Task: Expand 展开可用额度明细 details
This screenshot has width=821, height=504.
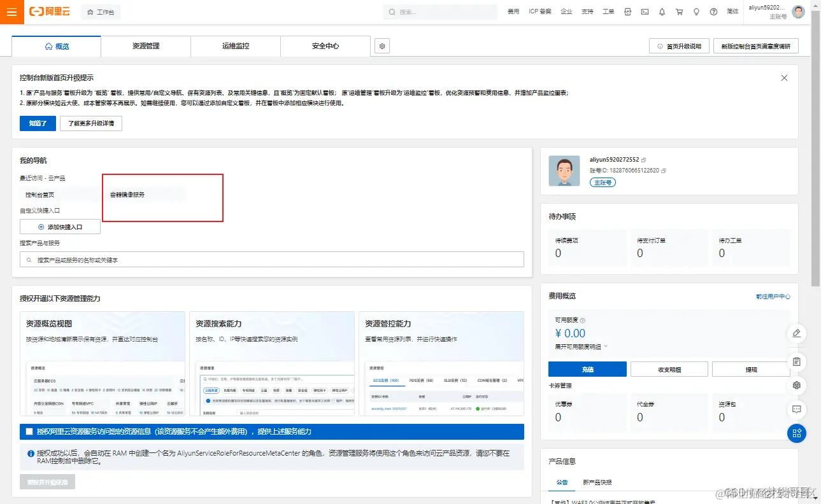Action: 582,347
